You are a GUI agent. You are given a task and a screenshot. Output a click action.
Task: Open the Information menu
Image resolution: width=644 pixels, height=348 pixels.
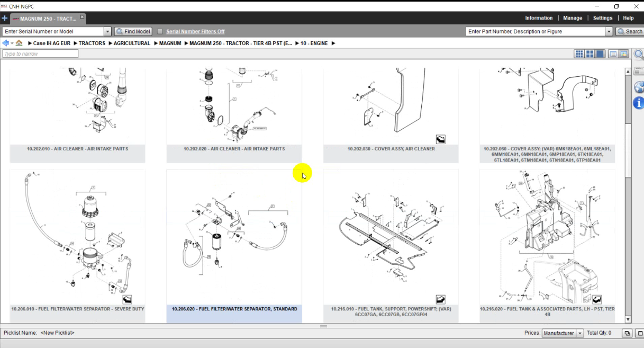tap(539, 18)
